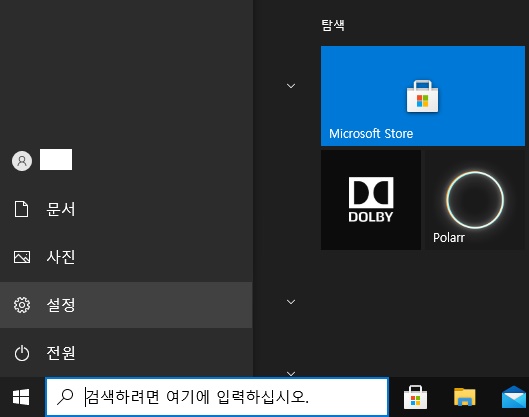Viewport: 529px width, 417px height.
Task: Click the user account avatar icon
Action: coord(22,161)
